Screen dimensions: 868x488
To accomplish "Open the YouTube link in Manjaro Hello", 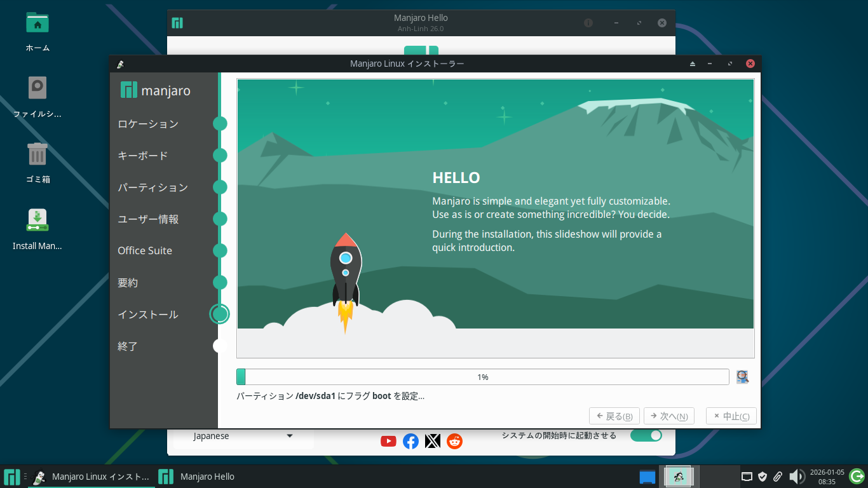I will [x=388, y=441].
